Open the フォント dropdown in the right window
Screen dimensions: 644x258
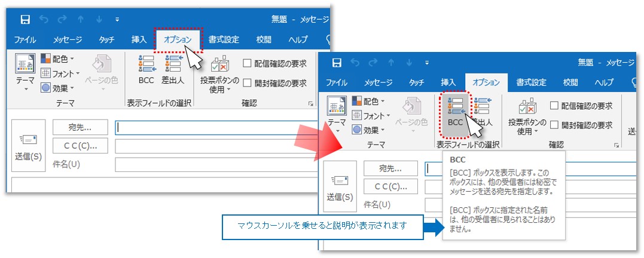tap(370, 115)
